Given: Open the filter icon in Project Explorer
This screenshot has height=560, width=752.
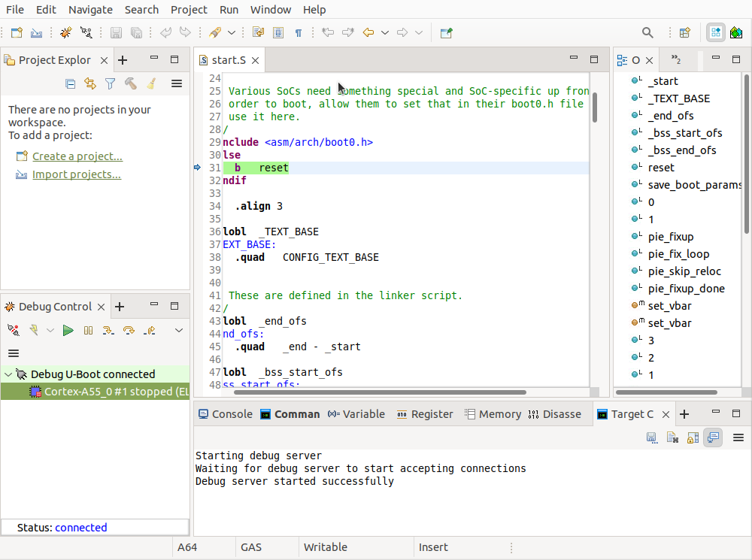Looking at the screenshot, I should [110, 83].
